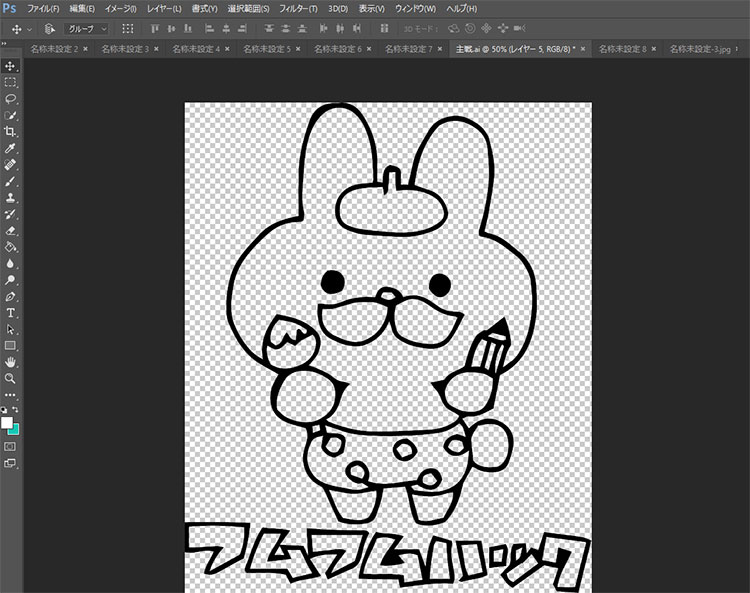Open the ウィンドウ(W) menu
Image resolution: width=750 pixels, height=593 pixels.
click(x=416, y=9)
